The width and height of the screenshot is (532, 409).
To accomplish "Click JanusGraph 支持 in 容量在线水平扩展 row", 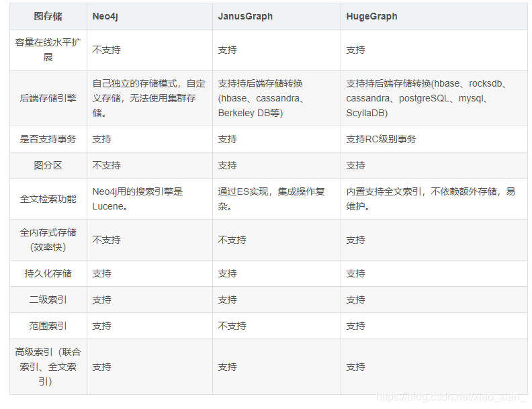I will (x=227, y=50).
